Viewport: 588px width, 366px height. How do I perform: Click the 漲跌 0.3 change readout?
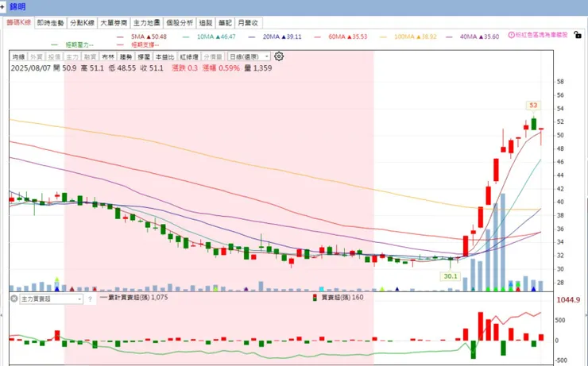184,68
